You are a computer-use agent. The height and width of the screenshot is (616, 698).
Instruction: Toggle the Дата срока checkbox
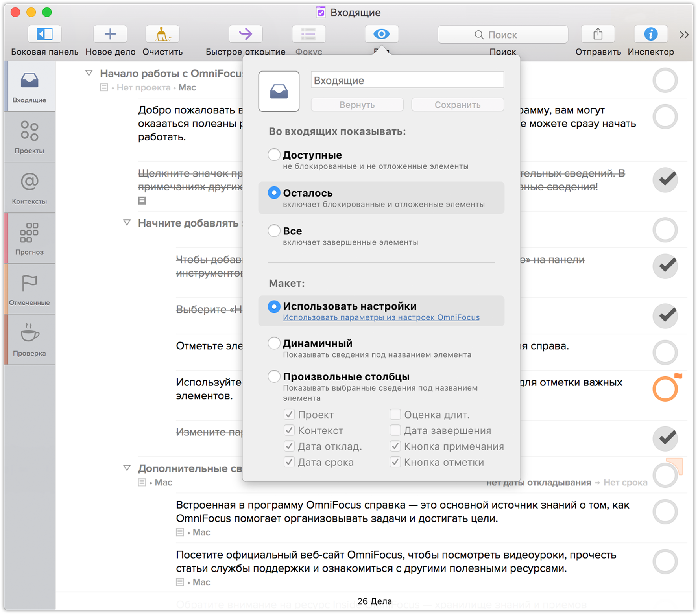point(289,462)
